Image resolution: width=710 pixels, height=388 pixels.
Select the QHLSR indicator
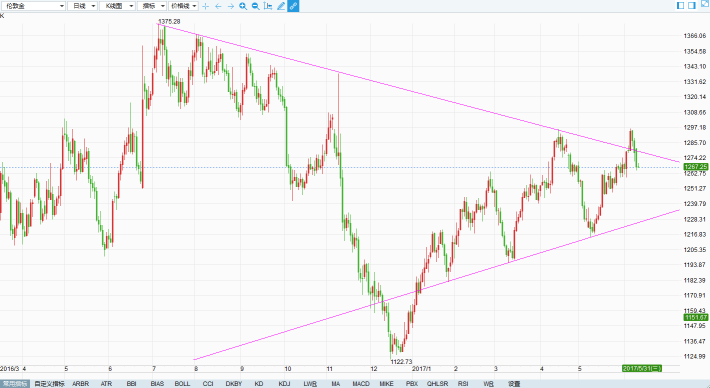tap(437, 384)
